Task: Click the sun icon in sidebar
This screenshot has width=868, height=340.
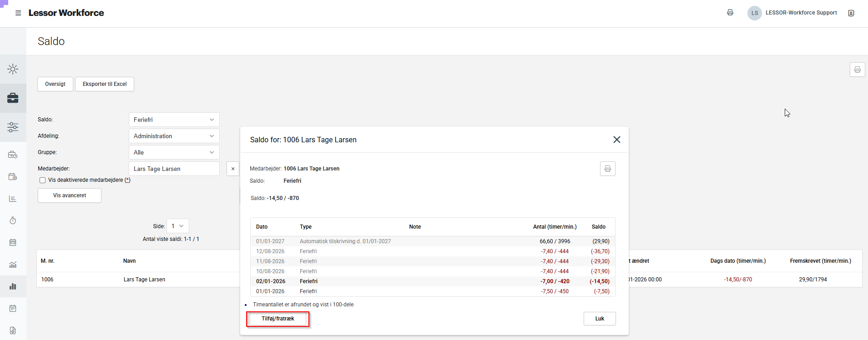Action: 13,69
